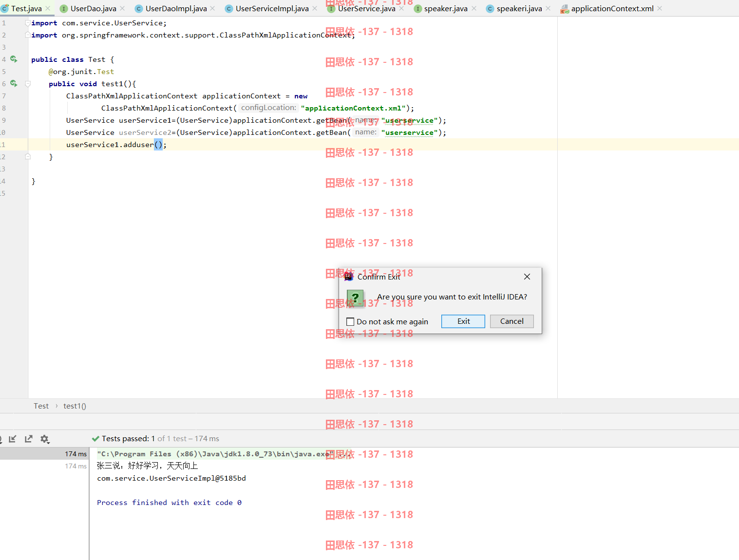Viewport: 739px width, 560px height.
Task: Open the speakeri.java tab
Action: [x=519, y=8]
